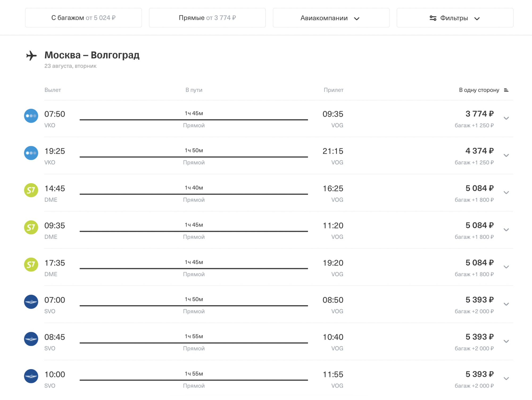Click departure time 08:45 from SVO
The image size is (532, 400).
click(x=55, y=337)
